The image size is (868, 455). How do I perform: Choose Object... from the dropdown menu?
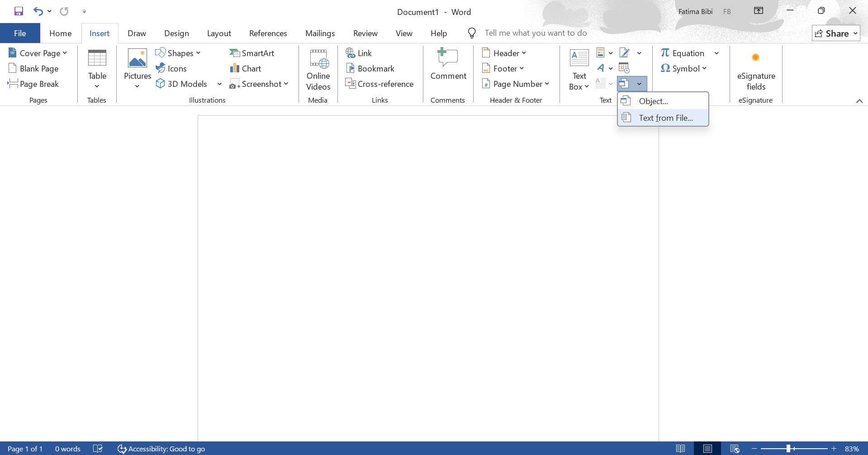point(663,101)
